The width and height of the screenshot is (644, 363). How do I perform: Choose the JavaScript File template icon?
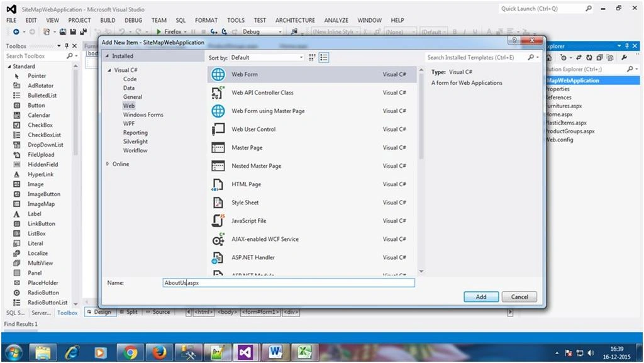coord(218,221)
